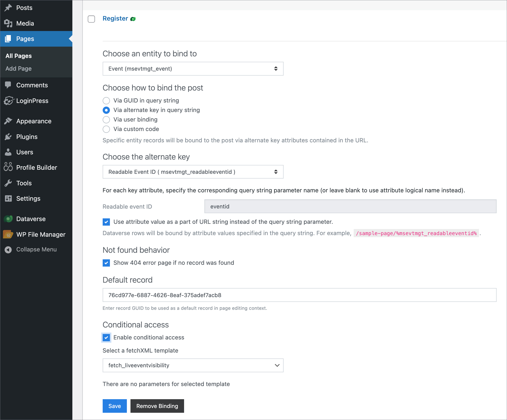Screen dimensions: 507x420
Task: Open the Settings menu label
Action: (28, 199)
